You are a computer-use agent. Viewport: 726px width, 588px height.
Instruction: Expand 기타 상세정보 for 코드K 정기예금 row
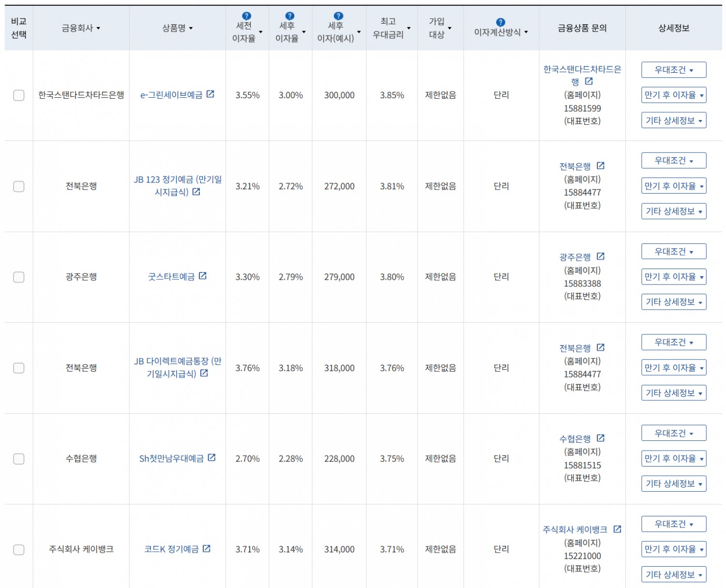[674, 574]
